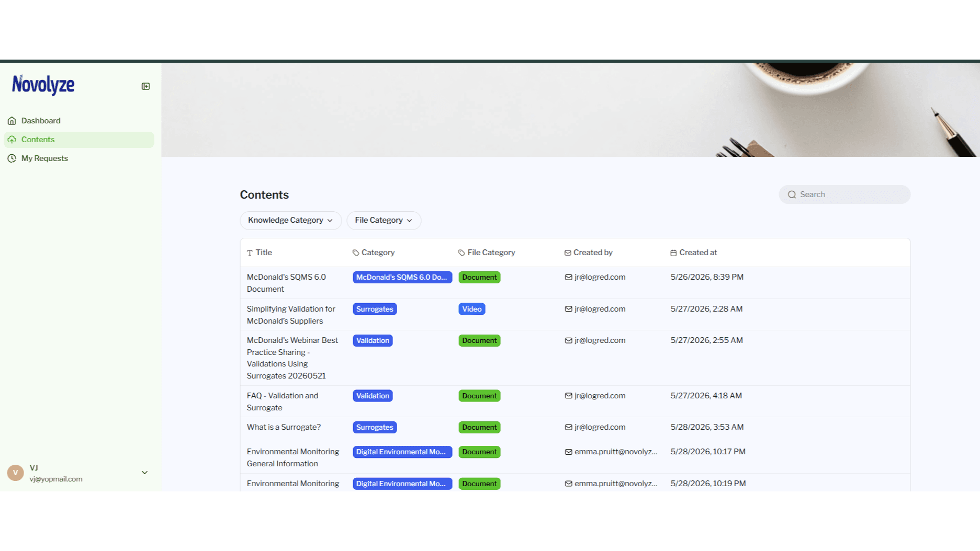The image size is (980, 551).
Task: Click the VJ user avatar
Action: (x=16, y=473)
